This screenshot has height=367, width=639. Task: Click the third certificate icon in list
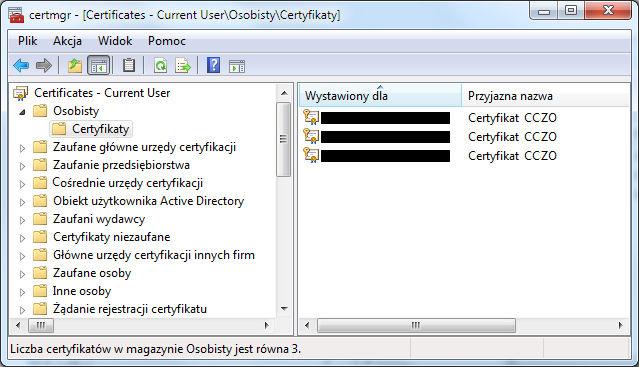click(x=311, y=155)
